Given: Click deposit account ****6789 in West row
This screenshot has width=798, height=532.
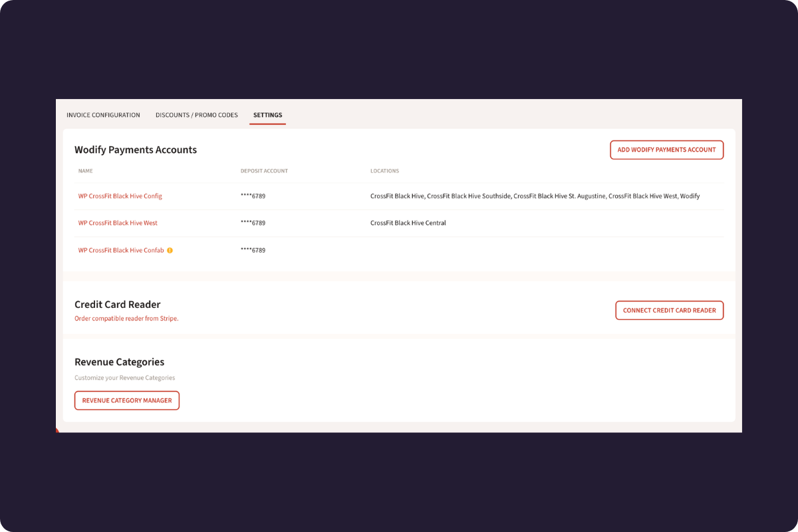Looking at the screenshot, I should 253,223.
